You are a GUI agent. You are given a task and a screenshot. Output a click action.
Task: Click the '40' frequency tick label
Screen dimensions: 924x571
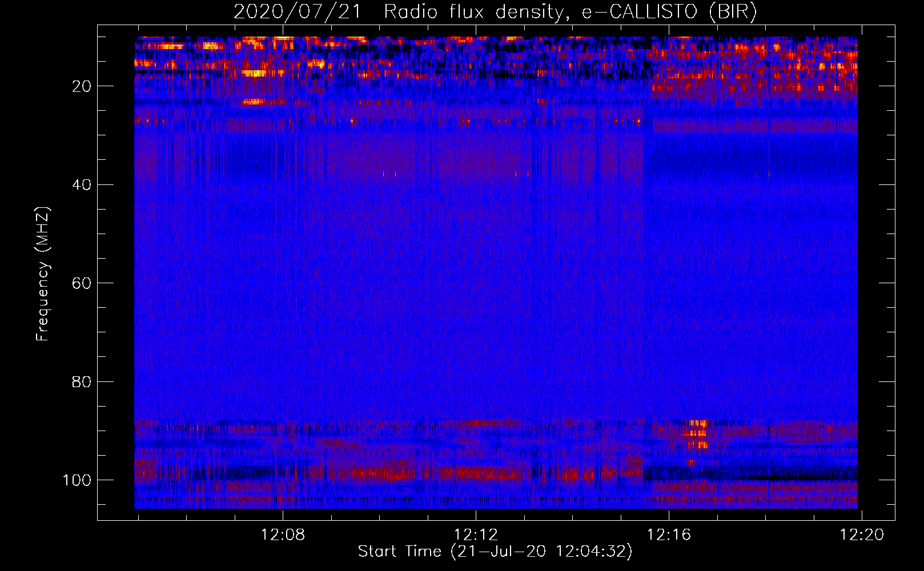(x=82, y=185)
